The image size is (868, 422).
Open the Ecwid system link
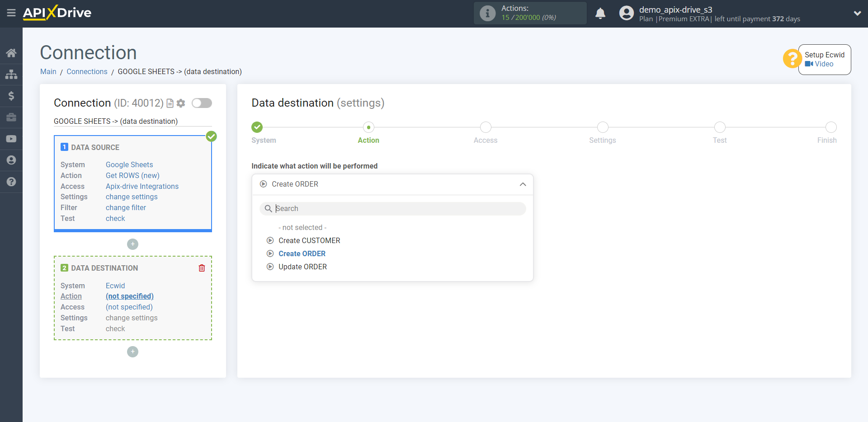(115, 286)
